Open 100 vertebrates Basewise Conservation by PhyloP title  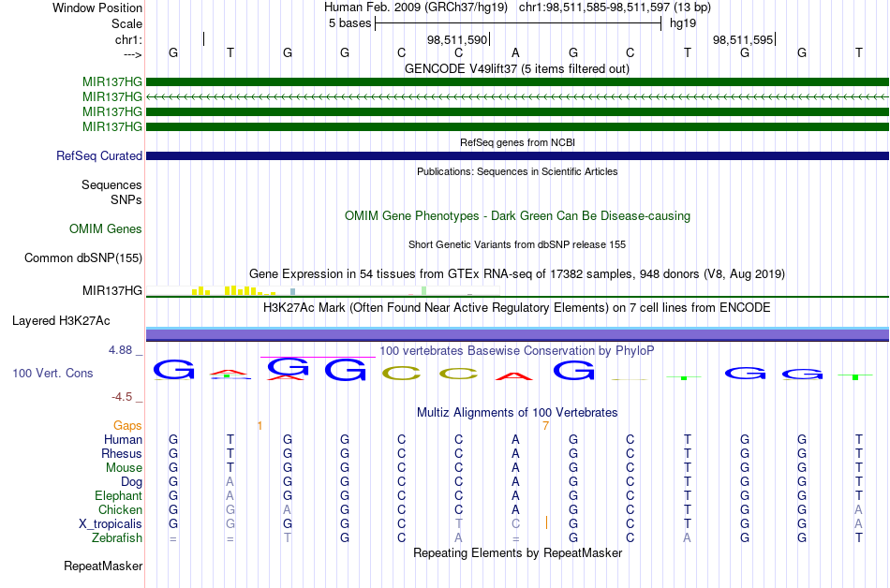coord(517,351)
